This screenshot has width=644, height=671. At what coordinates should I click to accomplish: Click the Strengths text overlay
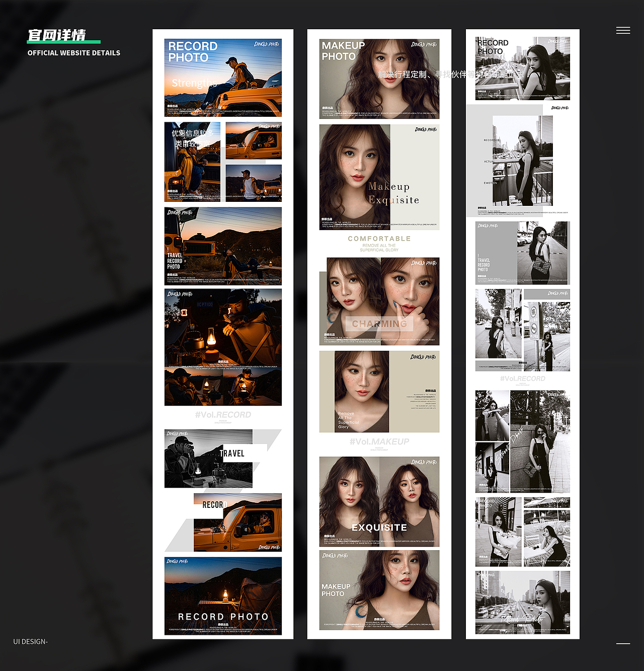(194, 83)
